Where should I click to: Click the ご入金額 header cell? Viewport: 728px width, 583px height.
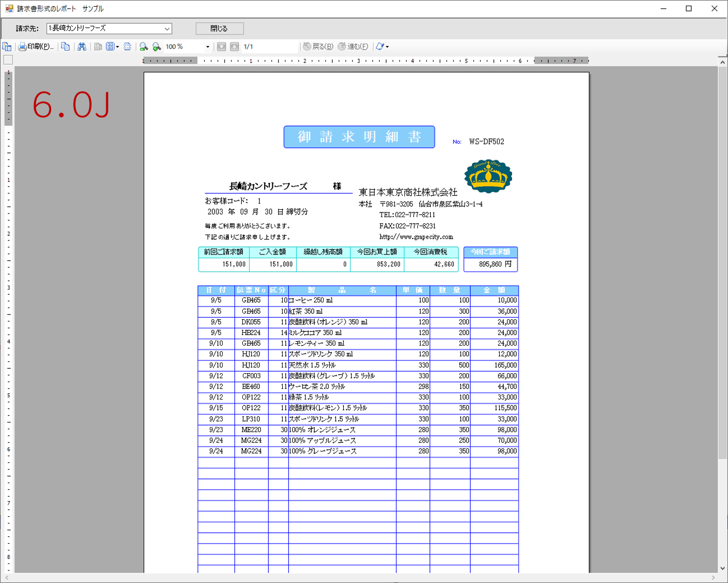273,252
